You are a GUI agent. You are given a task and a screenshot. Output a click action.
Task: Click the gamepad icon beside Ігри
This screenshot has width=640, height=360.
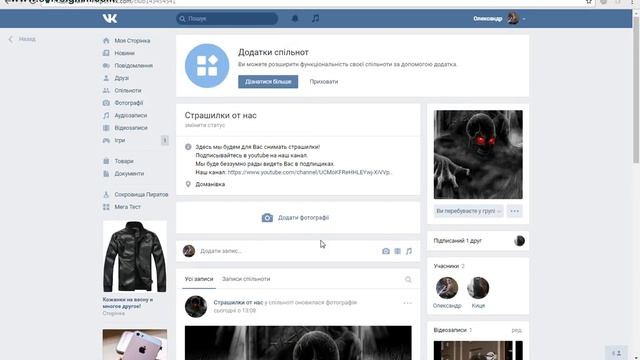tap(106, 140)
